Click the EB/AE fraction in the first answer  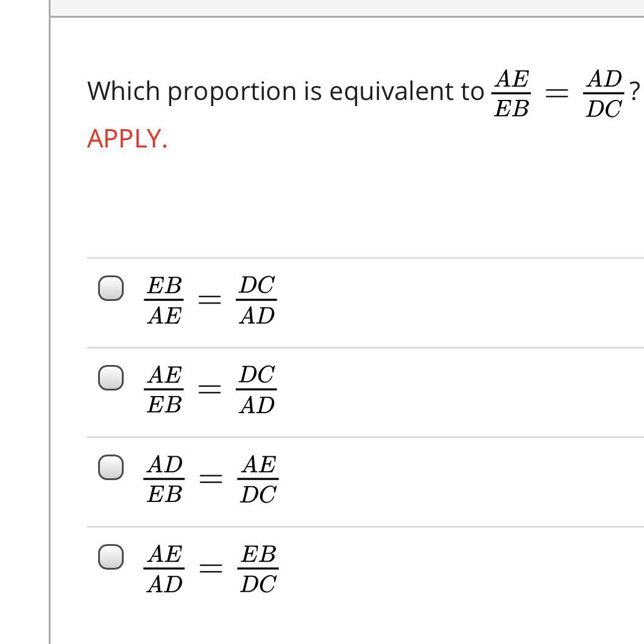(164, 300)
